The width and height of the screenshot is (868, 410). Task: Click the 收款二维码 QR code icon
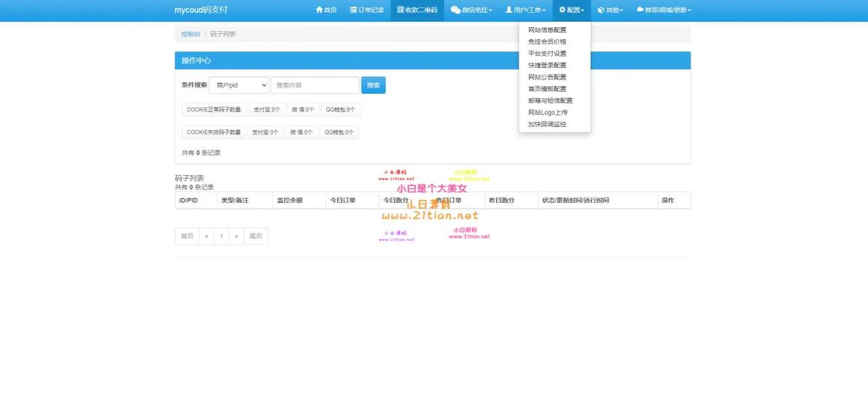(400, 10)
